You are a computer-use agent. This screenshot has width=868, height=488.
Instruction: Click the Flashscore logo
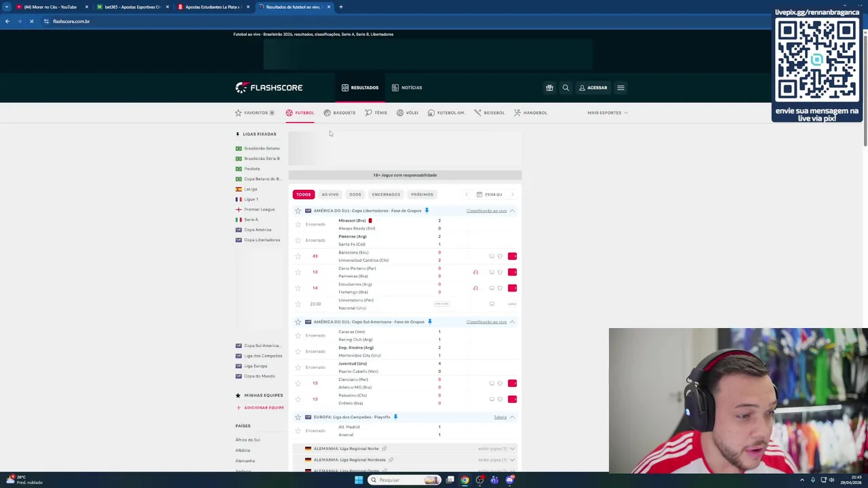[x=269, y=87]
